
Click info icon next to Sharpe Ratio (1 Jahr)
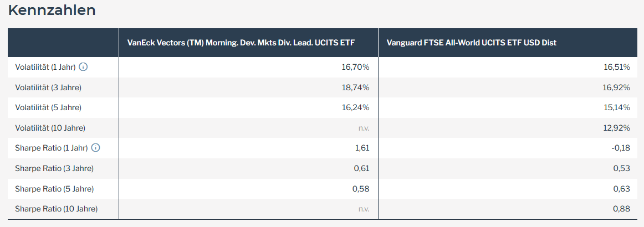point(95,148)
